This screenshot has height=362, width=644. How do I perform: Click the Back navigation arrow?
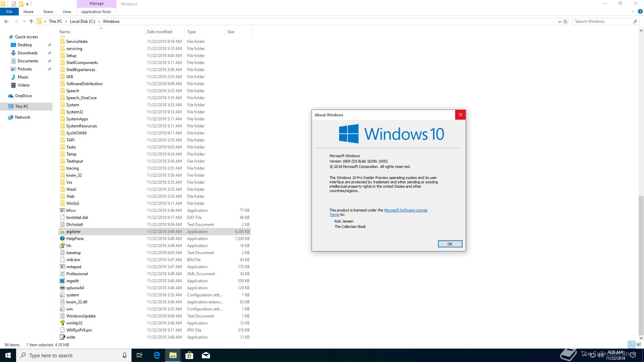(6, 21)
